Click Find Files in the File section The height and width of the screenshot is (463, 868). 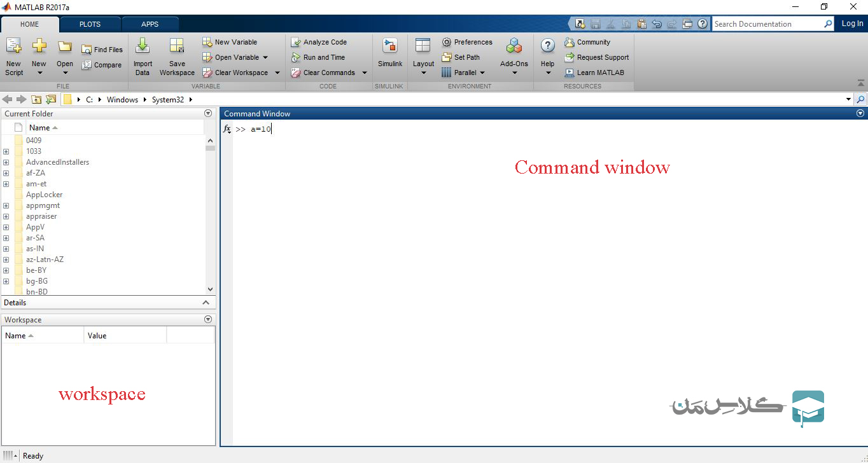[102, 50]
